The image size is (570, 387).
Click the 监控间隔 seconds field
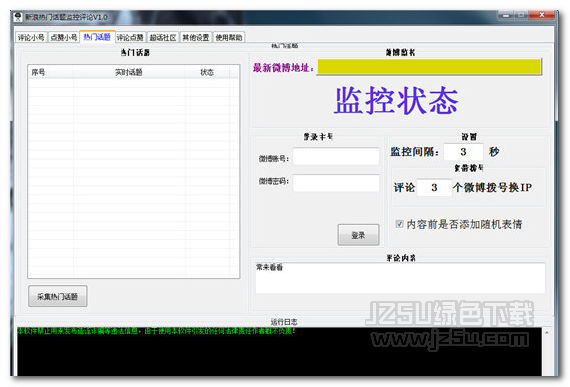tap(463, 152)
